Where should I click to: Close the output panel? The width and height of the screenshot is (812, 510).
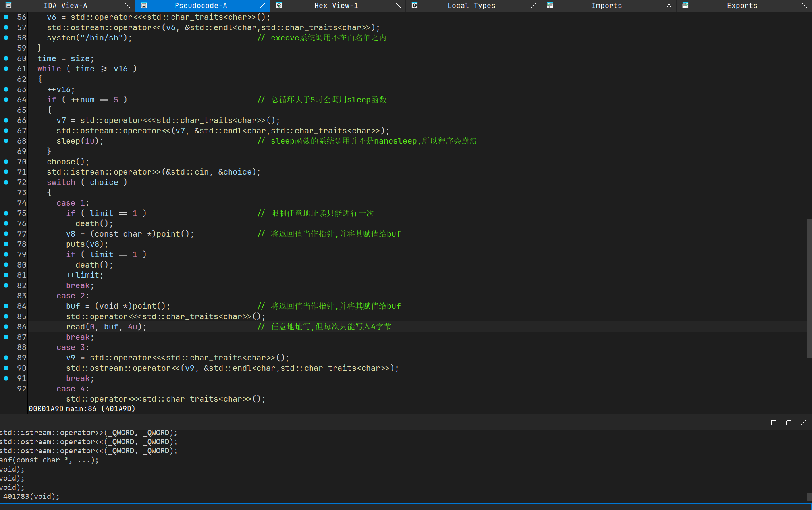coord(803,423)
